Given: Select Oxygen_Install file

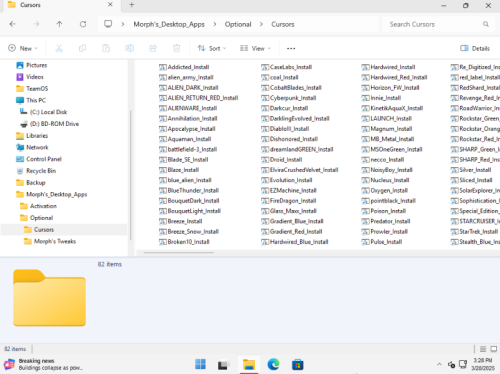Looking at the screenshot, I should coord(385,190).
